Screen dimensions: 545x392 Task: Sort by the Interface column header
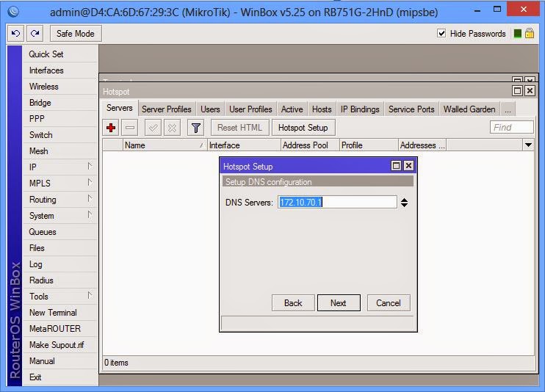[244, 145]
